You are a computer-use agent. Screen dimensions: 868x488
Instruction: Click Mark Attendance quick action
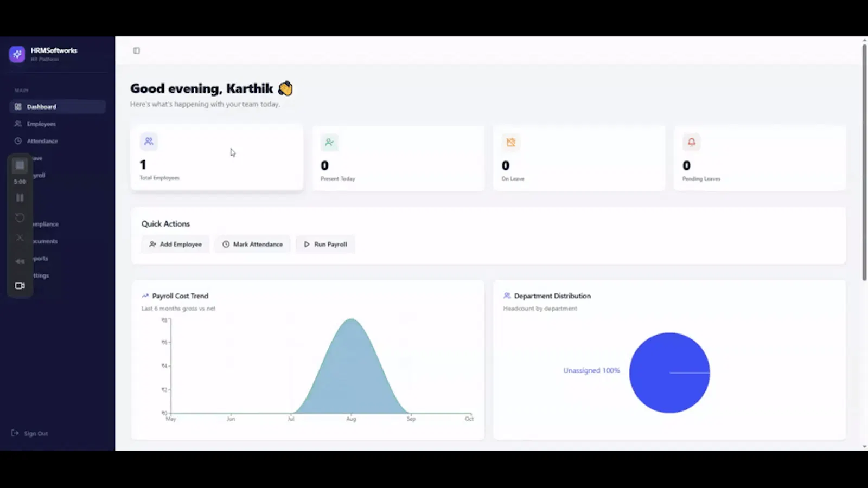(252, 244)
